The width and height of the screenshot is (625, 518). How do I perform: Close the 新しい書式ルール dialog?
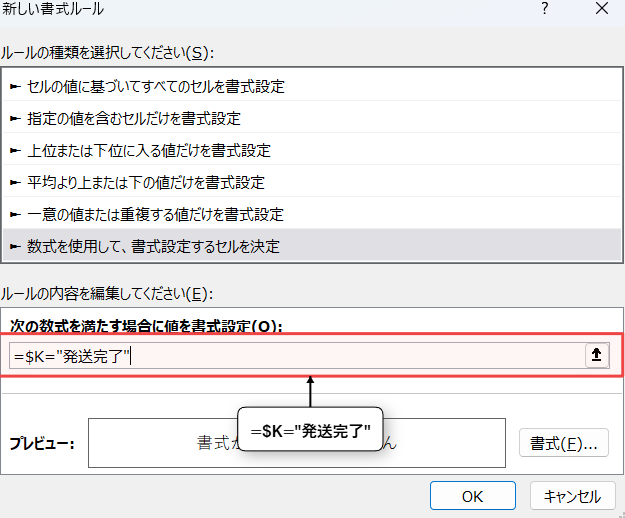pyautogui.click(x=601, y=9)
